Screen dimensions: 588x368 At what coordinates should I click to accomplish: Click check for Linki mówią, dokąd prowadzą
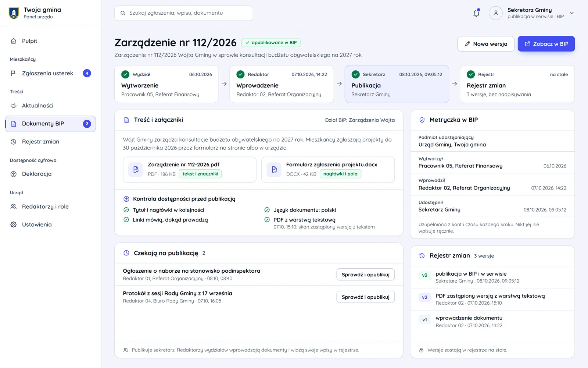pyautogui.click(x=126, y=220)
